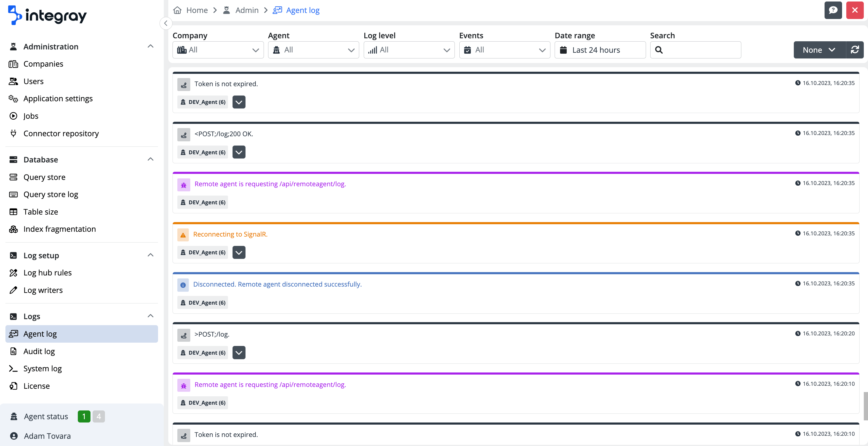Collapse the left navigation panel
This screenshot has height=446, width=868.
tap(166, 23)
